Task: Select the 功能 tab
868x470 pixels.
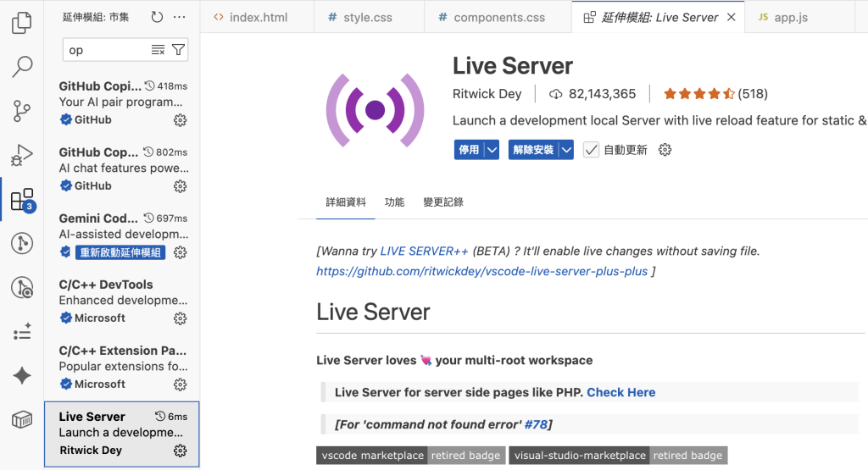Action: [394, 202]
